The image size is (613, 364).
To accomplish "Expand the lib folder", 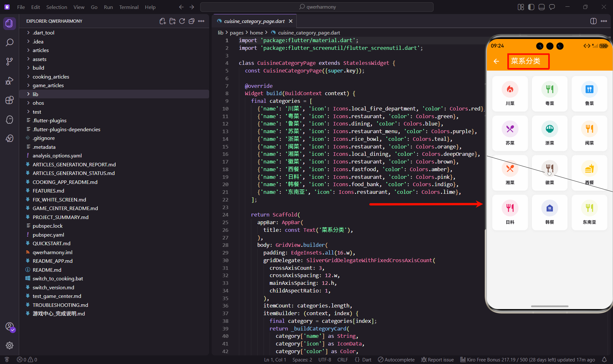I will [x=35, y=94].
